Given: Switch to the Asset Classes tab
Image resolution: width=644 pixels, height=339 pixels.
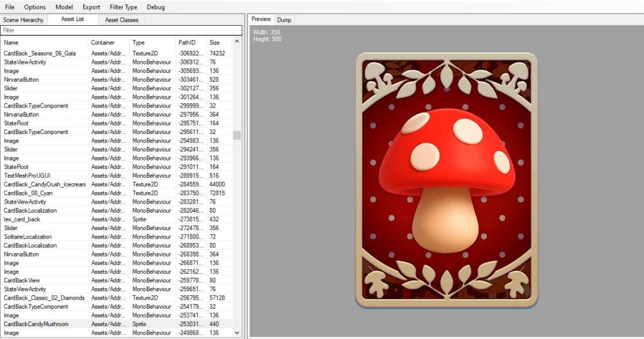Looking at the screenshot, I should point(122,20).
